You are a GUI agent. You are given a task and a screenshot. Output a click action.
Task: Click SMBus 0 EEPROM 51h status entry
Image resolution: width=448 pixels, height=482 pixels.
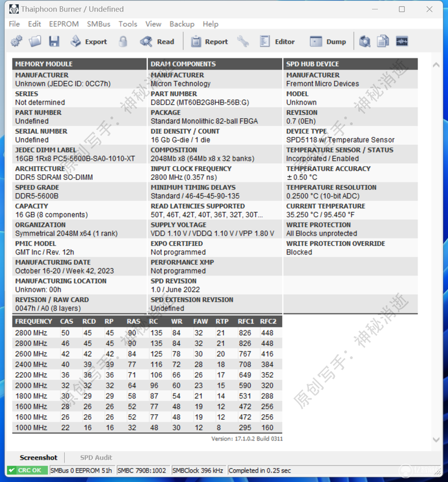click(81, 470)
